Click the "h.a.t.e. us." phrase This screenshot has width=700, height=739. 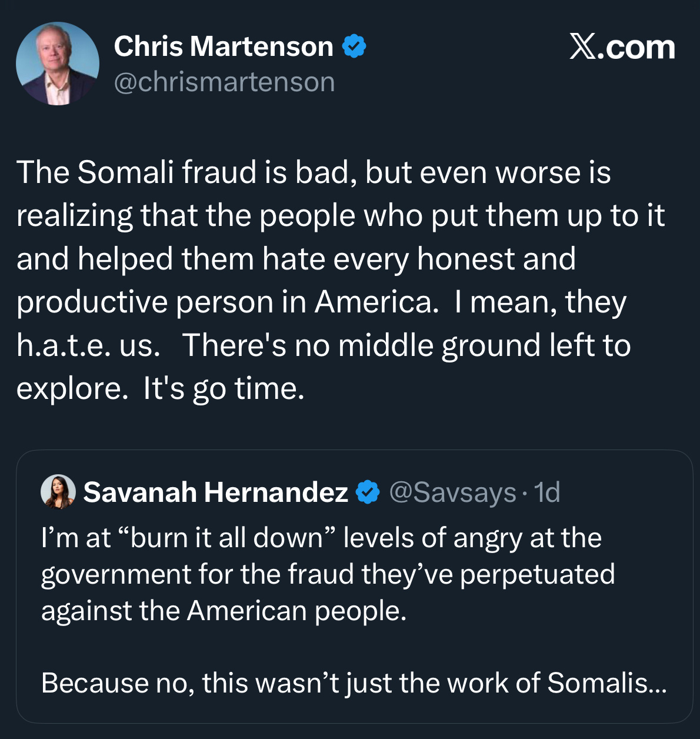click(x=88, y=345)
